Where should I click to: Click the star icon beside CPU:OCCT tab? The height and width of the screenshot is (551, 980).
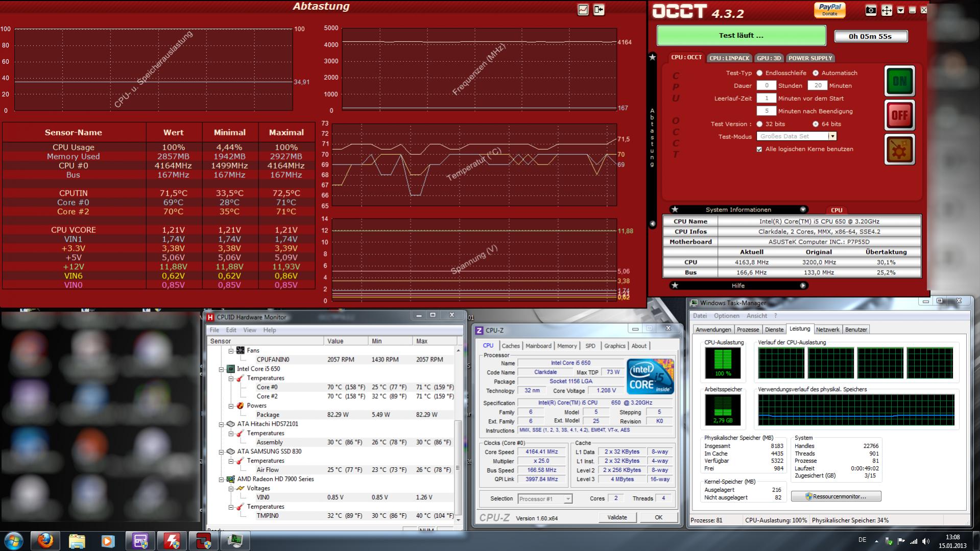(652, 57)
